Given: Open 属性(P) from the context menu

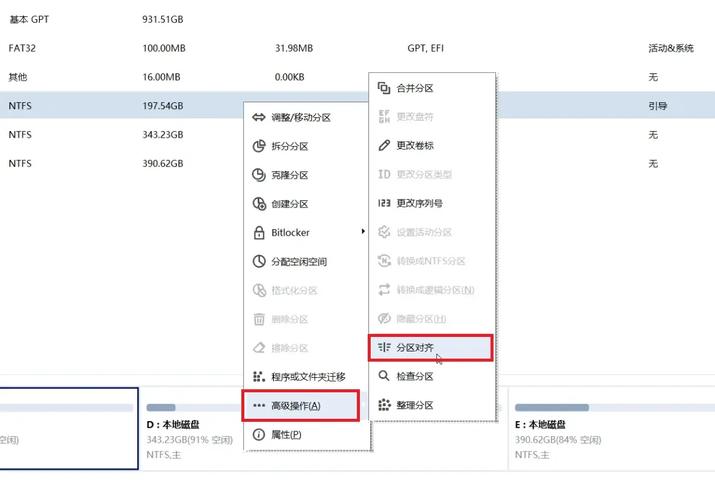Looking at the screenshot, I should coord(306,434).
